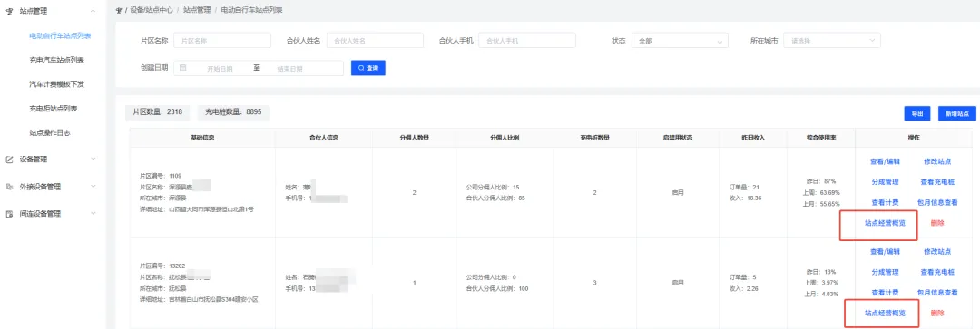
Task: Expand the 间连设备管理 menu chevron
Action: [x=93, y=214]
